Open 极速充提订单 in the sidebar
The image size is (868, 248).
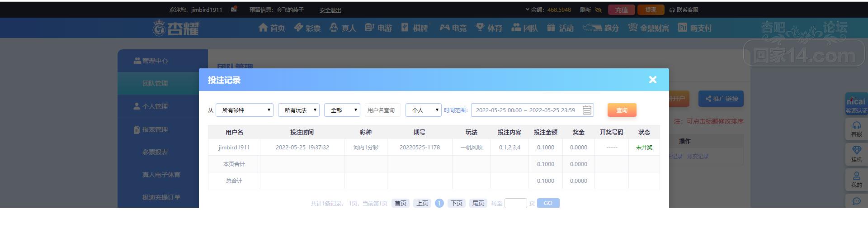(161, 197)
